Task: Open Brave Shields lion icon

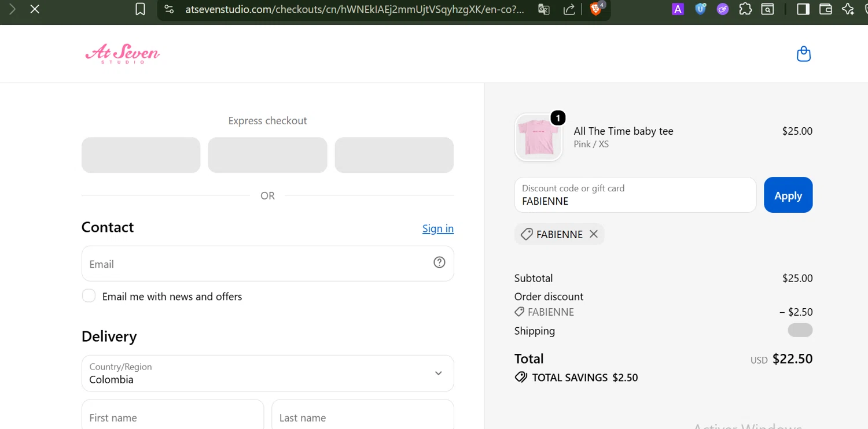Action: click(595, 9)
